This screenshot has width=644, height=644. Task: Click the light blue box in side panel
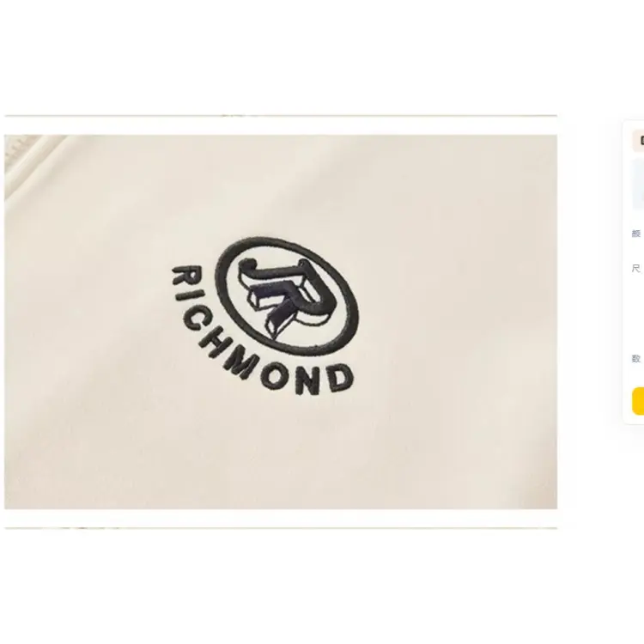pyautogui.click(x=638, y=184)
